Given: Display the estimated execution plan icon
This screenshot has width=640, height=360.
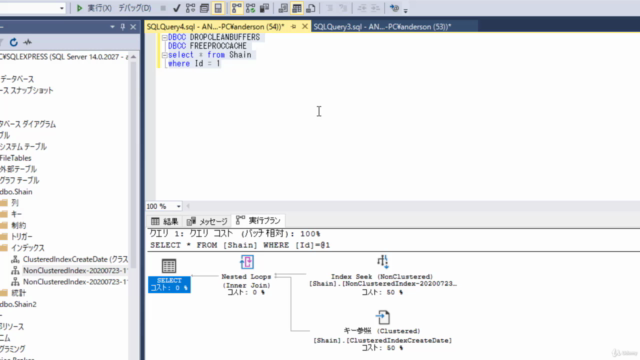Looking at the screenshot, I should click(191, 8).
